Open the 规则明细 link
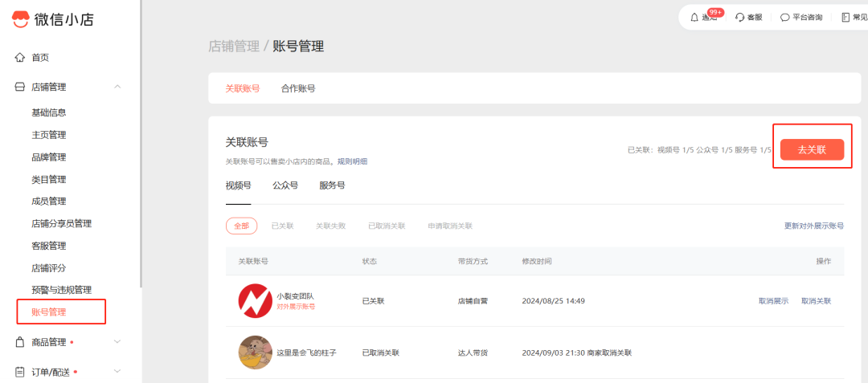The height and width of the screenshot is (383, 868). coord(352,161)
